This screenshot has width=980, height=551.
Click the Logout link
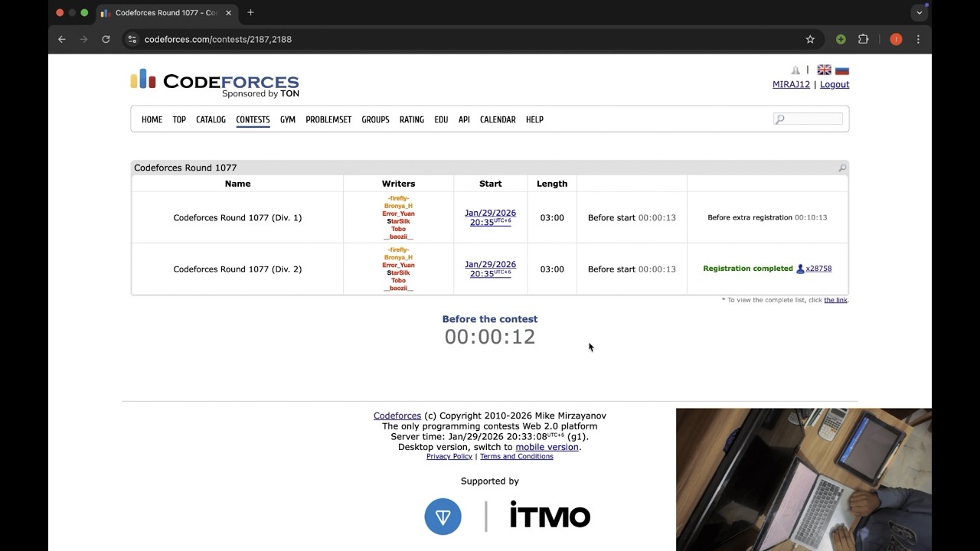(x=835, y=84)
